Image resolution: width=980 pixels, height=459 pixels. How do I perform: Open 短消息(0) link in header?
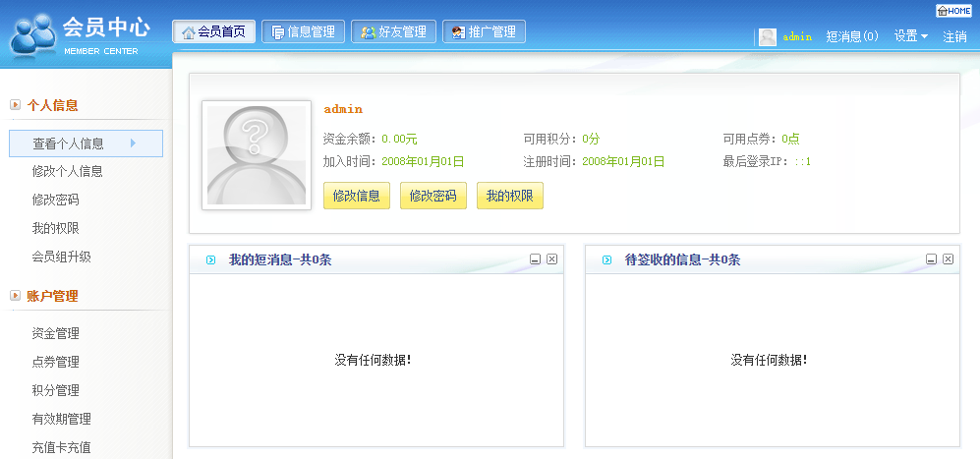coord(851,36)
